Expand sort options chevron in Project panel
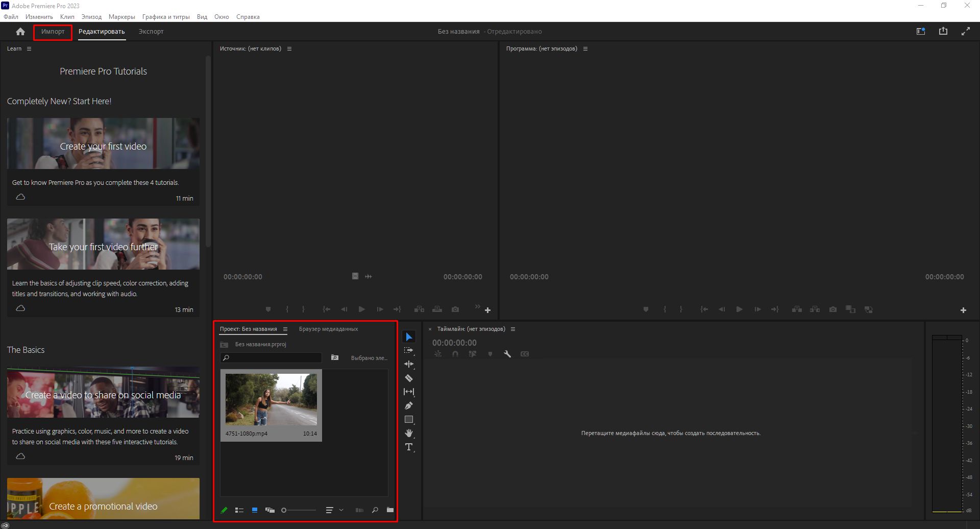Viewport: 980px width, 529px height. click(341, 510)
